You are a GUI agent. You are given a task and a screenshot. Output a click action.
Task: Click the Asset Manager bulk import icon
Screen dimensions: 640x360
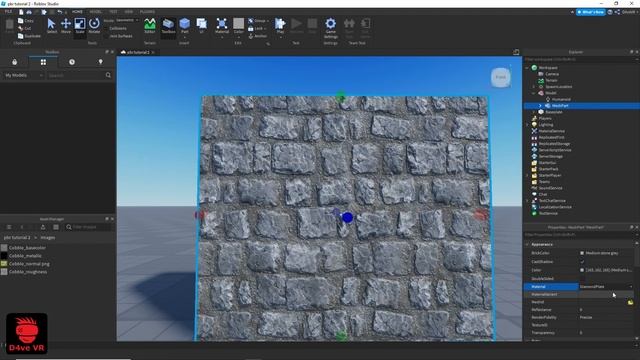click(x=43, y=227)
